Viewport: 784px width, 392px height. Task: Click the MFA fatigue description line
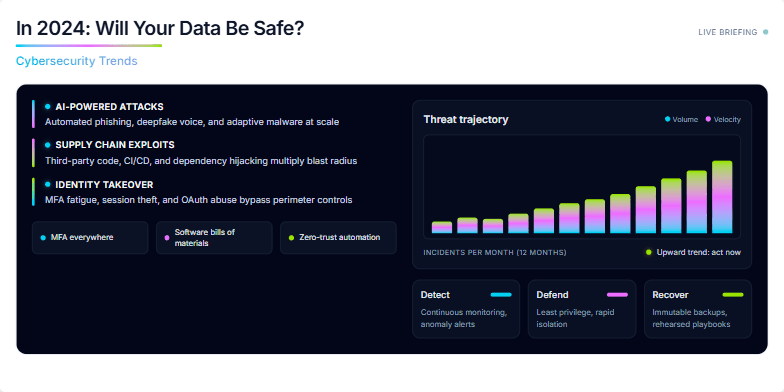click(x=198, y=200)
